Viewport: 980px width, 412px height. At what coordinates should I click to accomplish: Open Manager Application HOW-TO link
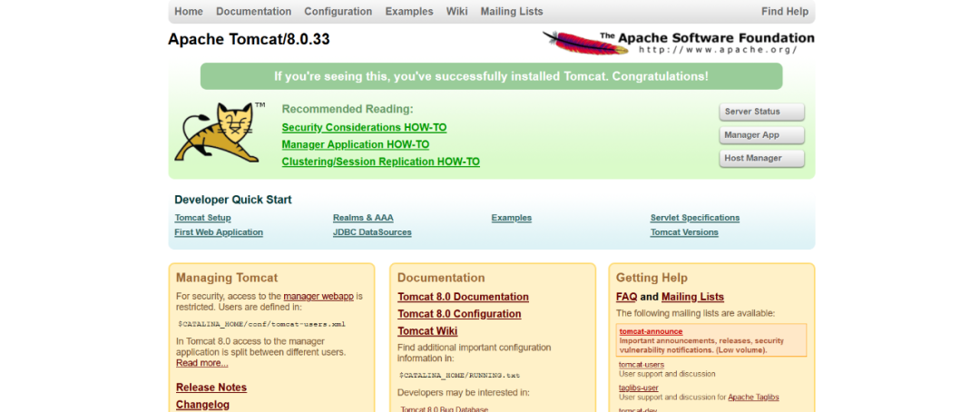tap(356, 144)
